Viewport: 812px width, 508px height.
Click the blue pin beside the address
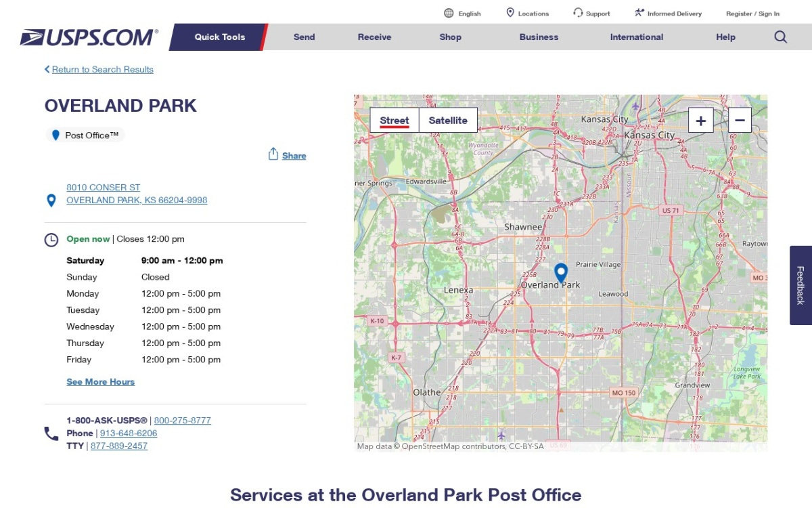click(51, 200)
